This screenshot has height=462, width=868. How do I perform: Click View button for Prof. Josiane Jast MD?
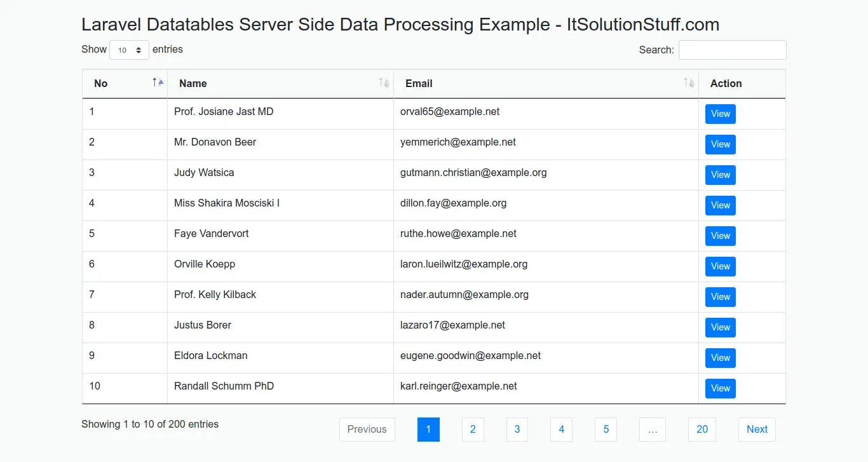click(x=720, y=114)
